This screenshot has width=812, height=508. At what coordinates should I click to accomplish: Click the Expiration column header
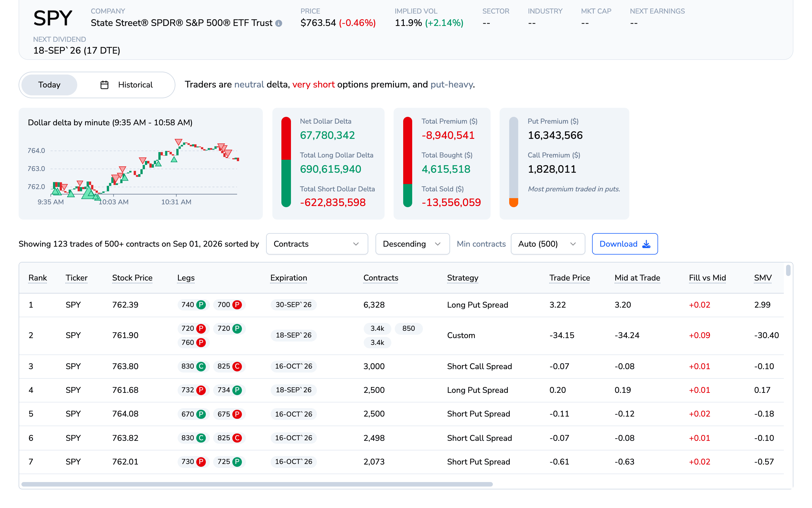tap(288, 278)
